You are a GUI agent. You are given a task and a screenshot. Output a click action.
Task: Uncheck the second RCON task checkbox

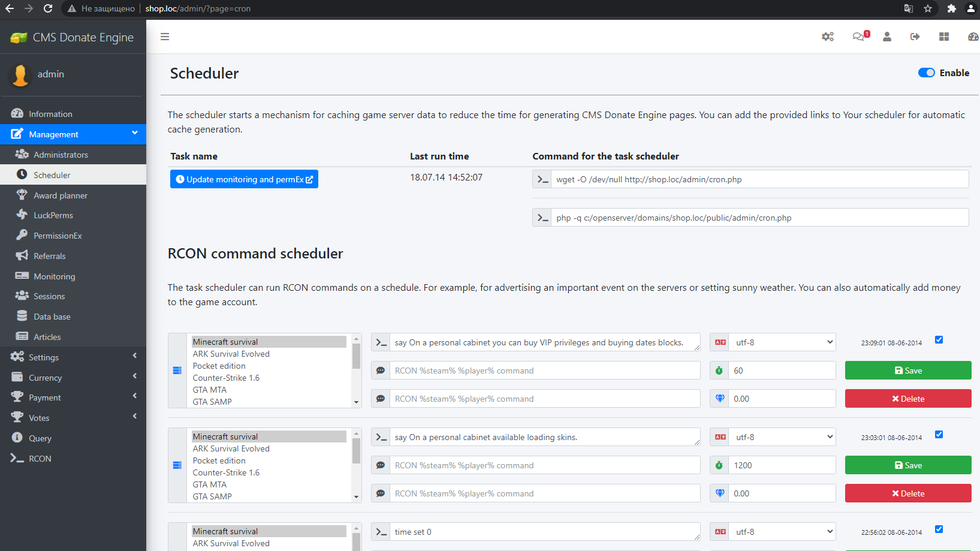(x=939, y=435)
